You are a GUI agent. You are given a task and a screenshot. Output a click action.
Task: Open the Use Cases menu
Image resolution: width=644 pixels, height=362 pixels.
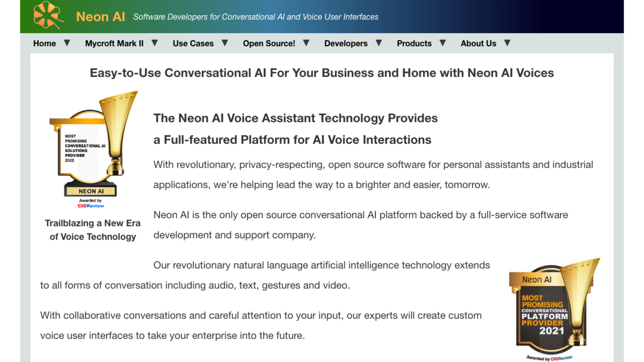tap(193, 43)
